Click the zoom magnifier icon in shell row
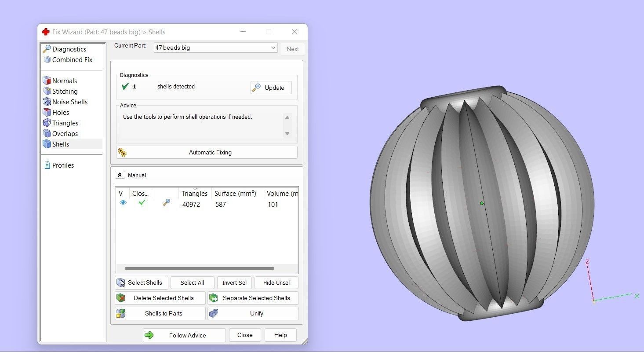The image size is (644, 352). [x=166, y=202]
